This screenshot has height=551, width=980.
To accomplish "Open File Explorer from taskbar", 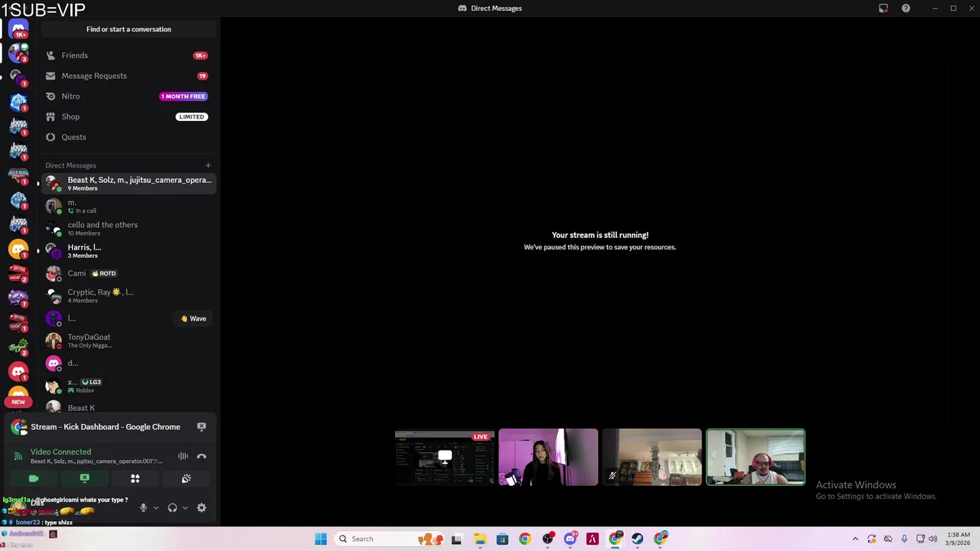I will [480, 539].
